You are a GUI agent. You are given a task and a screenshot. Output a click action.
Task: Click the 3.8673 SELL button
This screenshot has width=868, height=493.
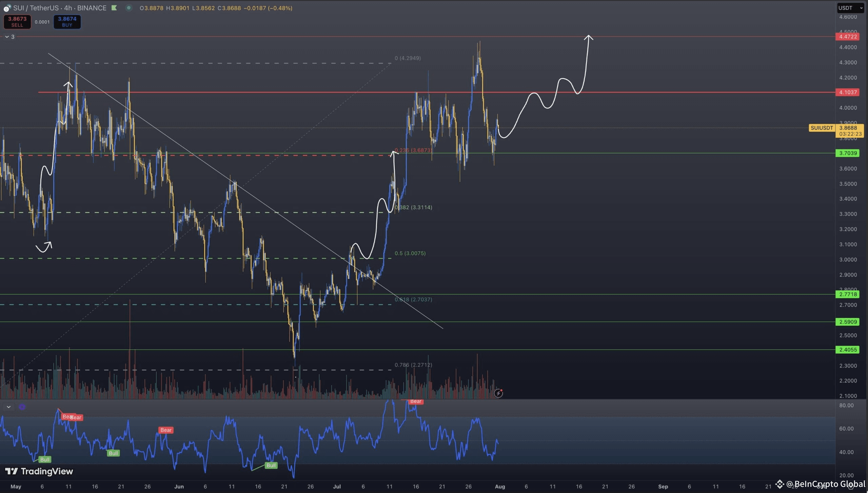click(17, 22)
